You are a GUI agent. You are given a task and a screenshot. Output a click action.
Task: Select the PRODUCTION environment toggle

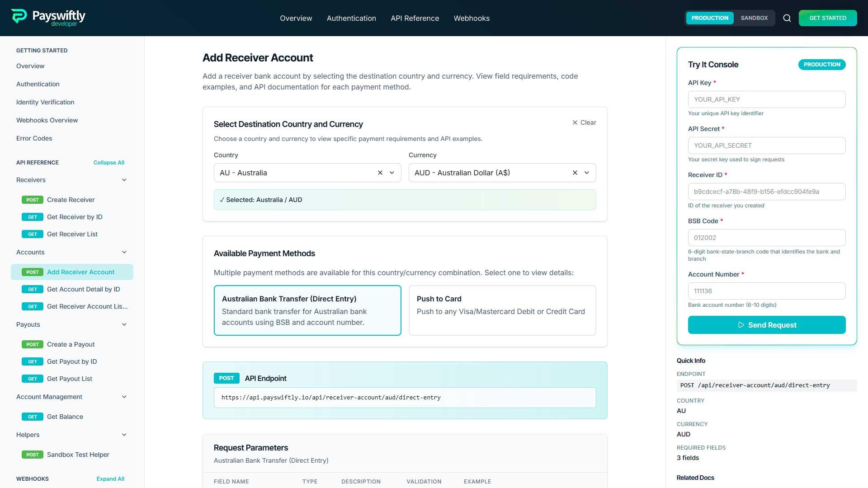tap(709, 18)
